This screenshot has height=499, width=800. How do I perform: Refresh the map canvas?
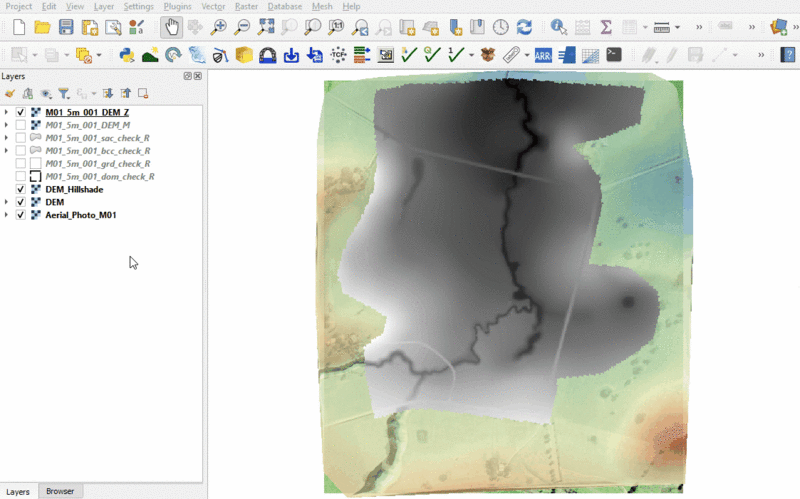coord(524,27)
